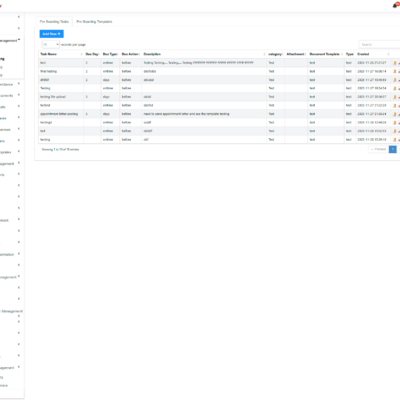Expand the Templates sidebar menu chevron
The width and height of the screenshot is (400, 400).
[19, 152]
